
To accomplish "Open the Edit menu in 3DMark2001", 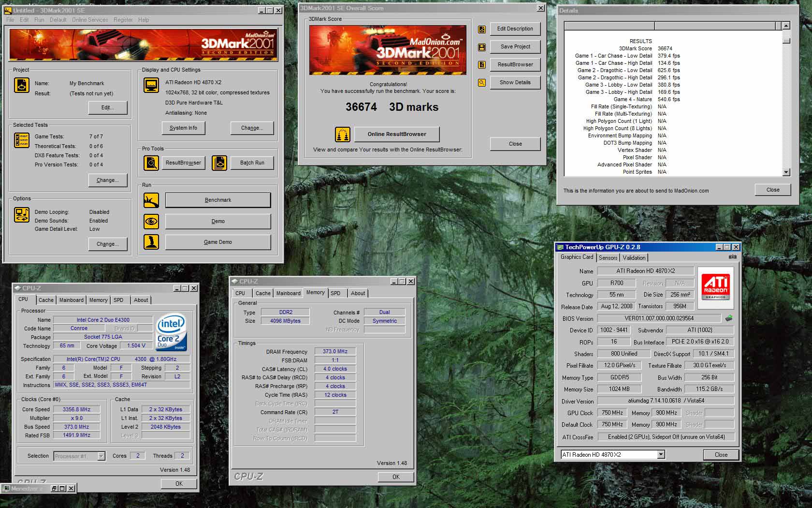I will coord(24,20).
